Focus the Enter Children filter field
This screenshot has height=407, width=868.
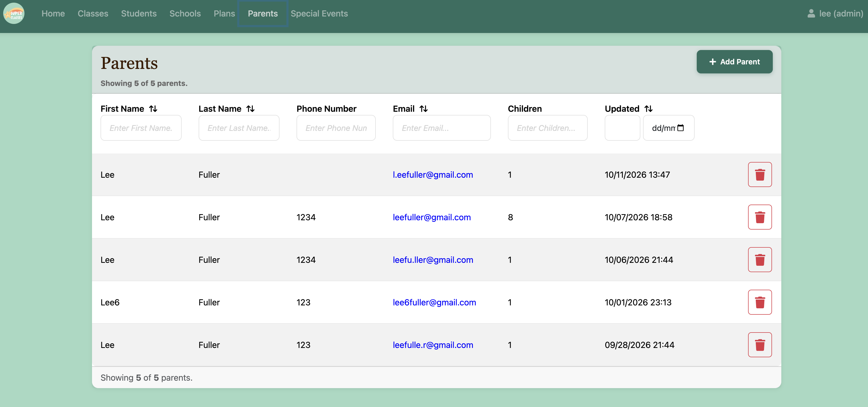coord(548,128)
